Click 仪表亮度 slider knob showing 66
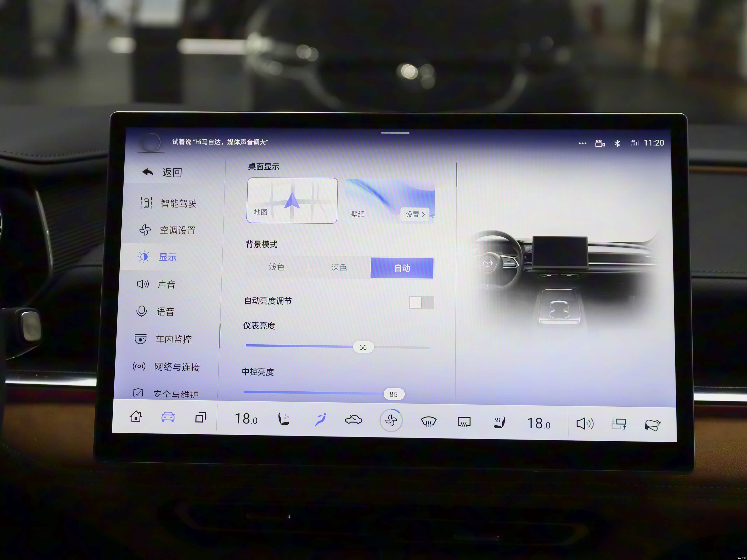747x560 pixels. (363, 347)
